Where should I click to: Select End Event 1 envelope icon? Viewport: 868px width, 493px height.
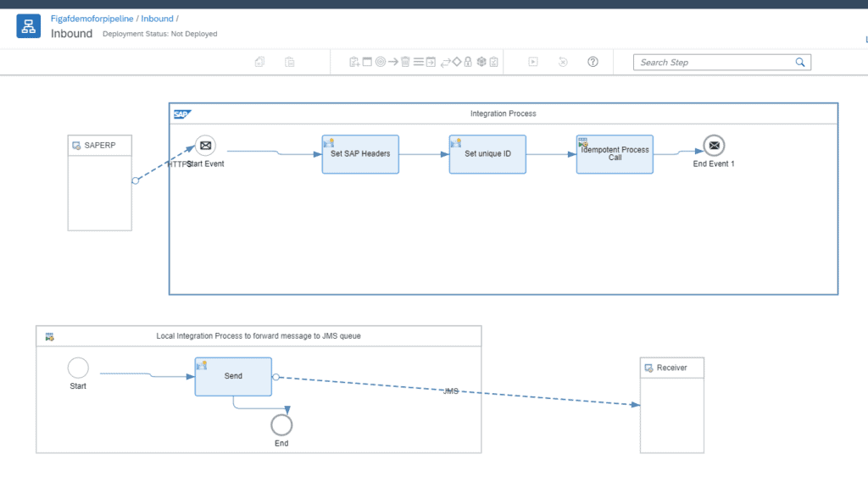point(714,146)
